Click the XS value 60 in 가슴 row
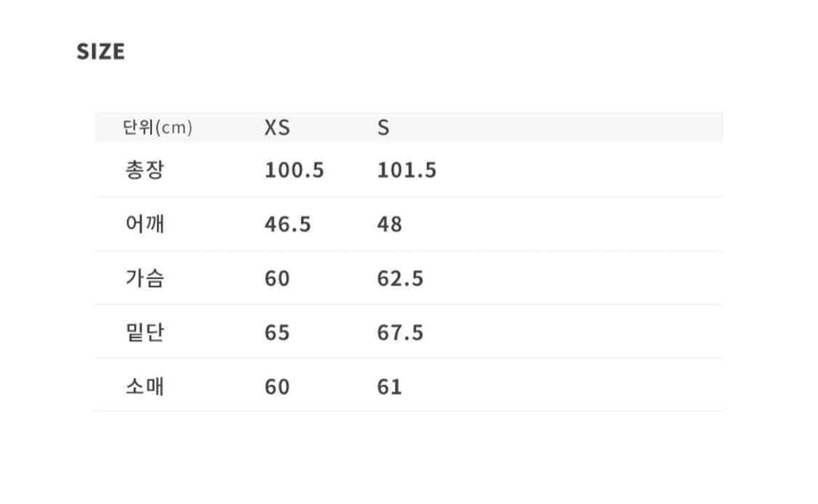The width and height of the screenshot is (818, 504). (x=277, y=279)
